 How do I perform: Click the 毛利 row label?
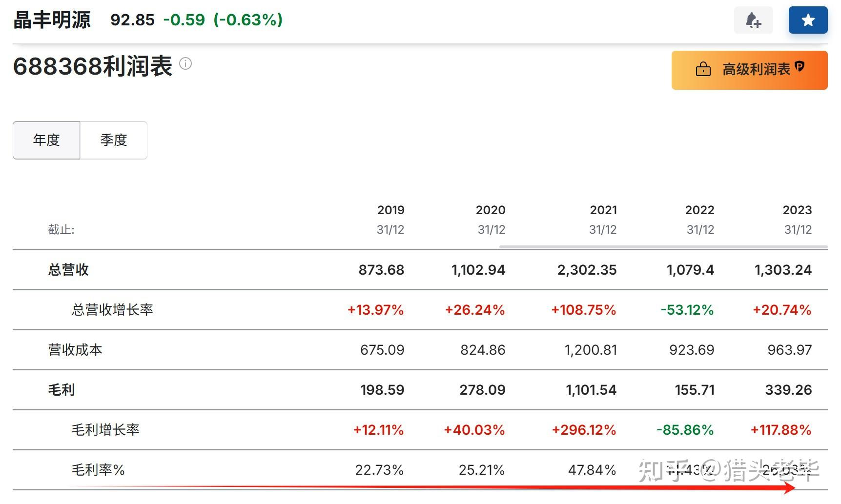point(62,390)
